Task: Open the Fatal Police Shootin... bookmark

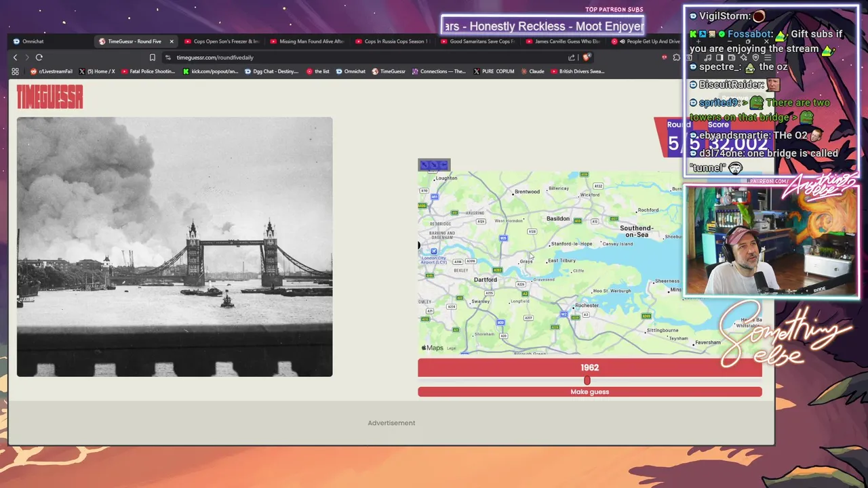Action: 148,71
